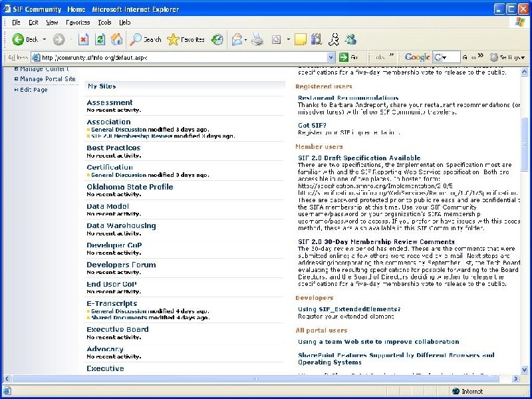The width and height of the screenshot is (532, 399).
Task: Open the Search magnifier toolbar button
Action: pos(146,40)
